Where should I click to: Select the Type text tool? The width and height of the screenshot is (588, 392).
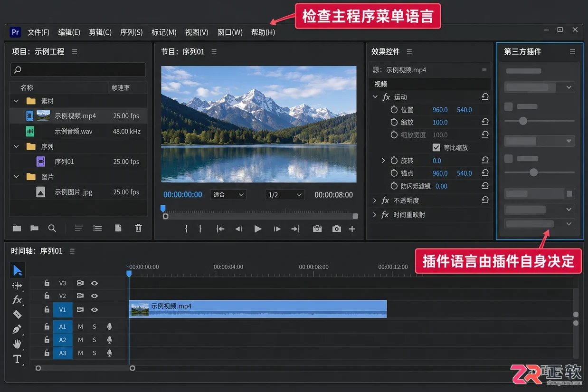click(17, 359)
